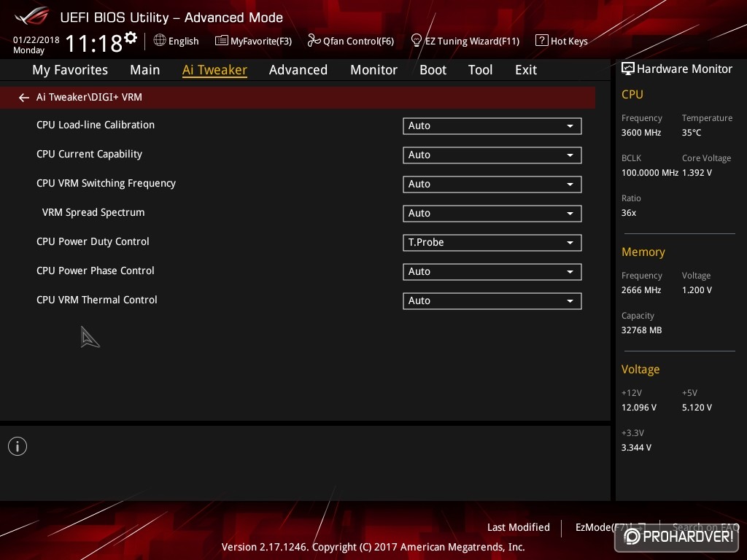The height and width of the screenshot is (560, 747).
Task: Open CPU Load-line Calibration dropdown
Action: [492, 125]
